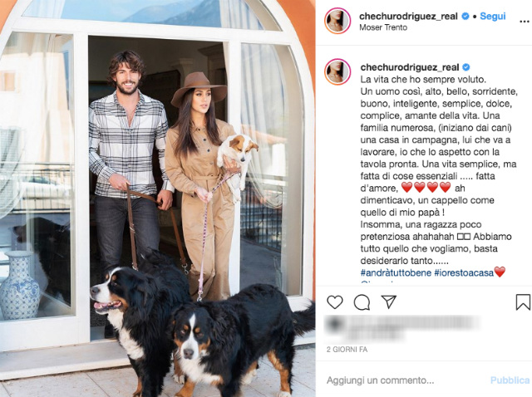Open the Moser Trento location link
Screen dimensions: 532x397
click(383, 27)
